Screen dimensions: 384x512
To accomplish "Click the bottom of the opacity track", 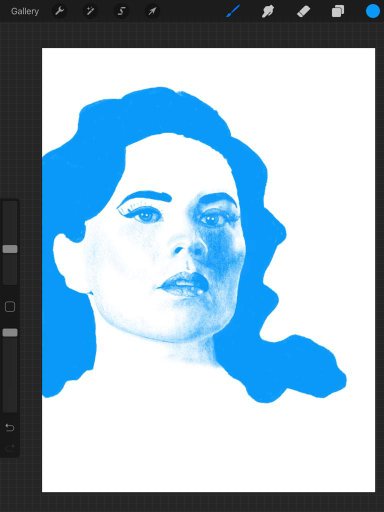I will (x=10, y=408).
